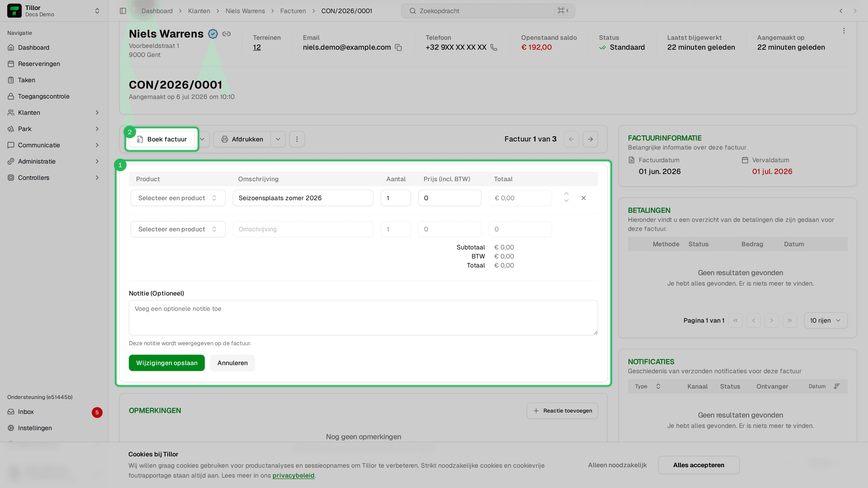The height and width of the screenshot is (488, 868).
Task: Go to first payments page
Action: coord(736,320)
